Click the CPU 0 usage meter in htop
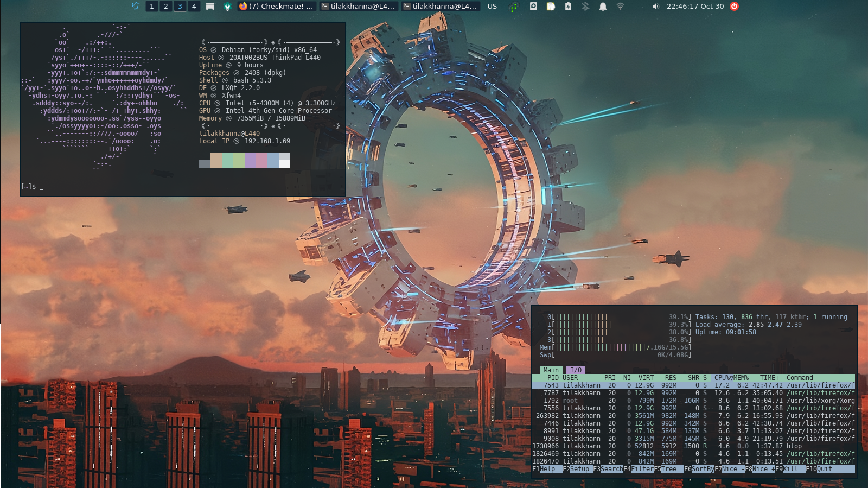868x488 pixels. tap(619, 317)
